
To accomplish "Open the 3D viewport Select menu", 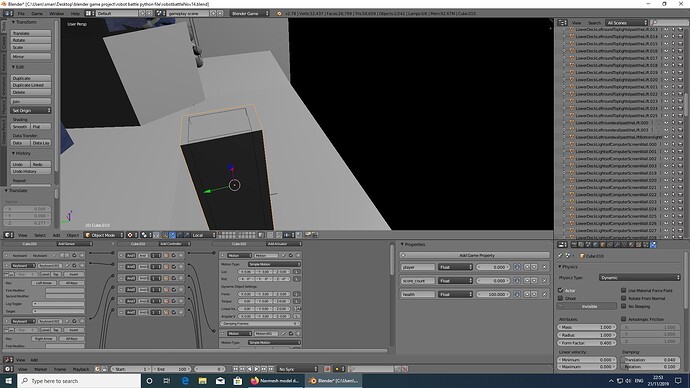I will tap(40, 235).
